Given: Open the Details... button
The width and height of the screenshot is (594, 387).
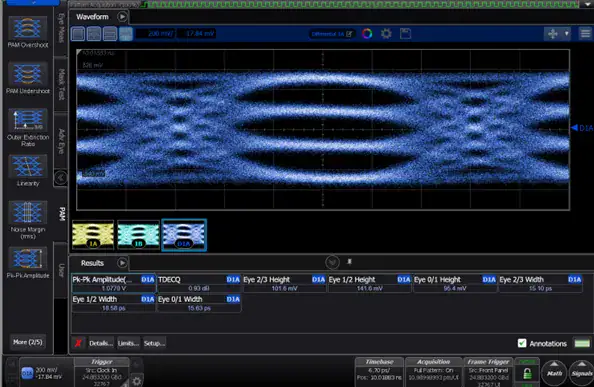Looking at the screenshot, I should [x=101, y=343].
